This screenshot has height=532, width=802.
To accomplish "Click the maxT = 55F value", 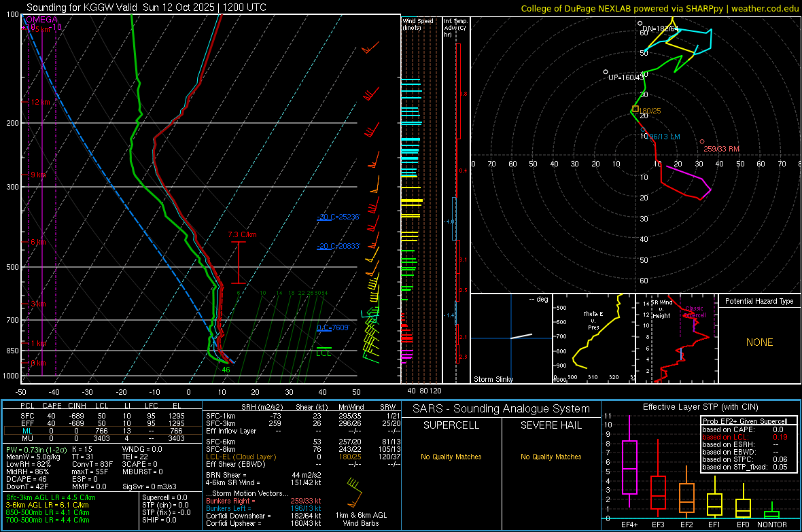I will click(x=90, y=472).
